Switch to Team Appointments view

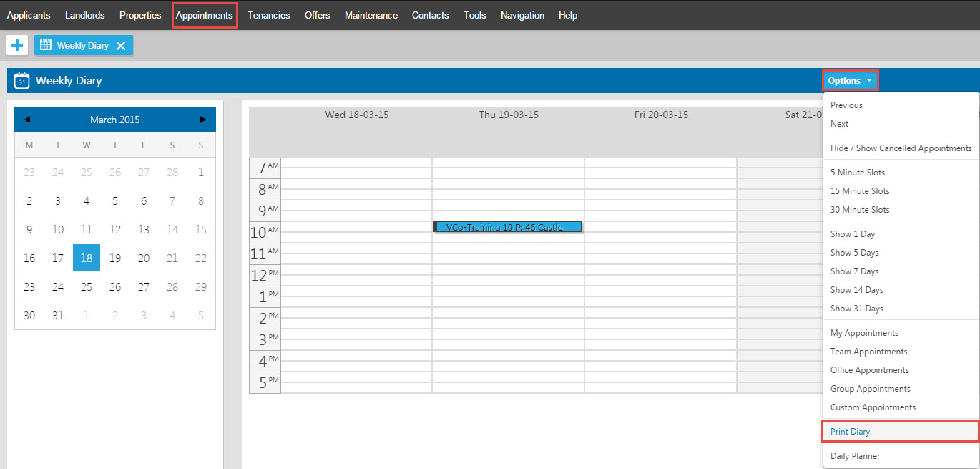coord(868,352)
